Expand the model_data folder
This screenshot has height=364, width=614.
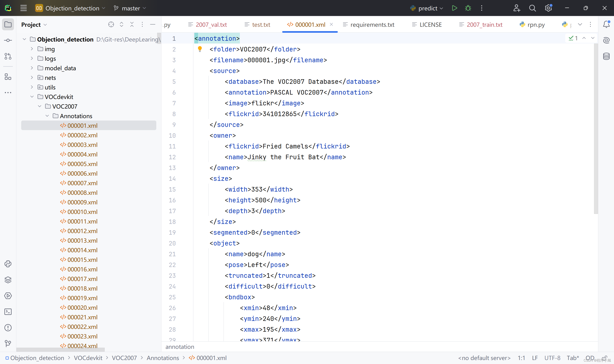point(32,68)
